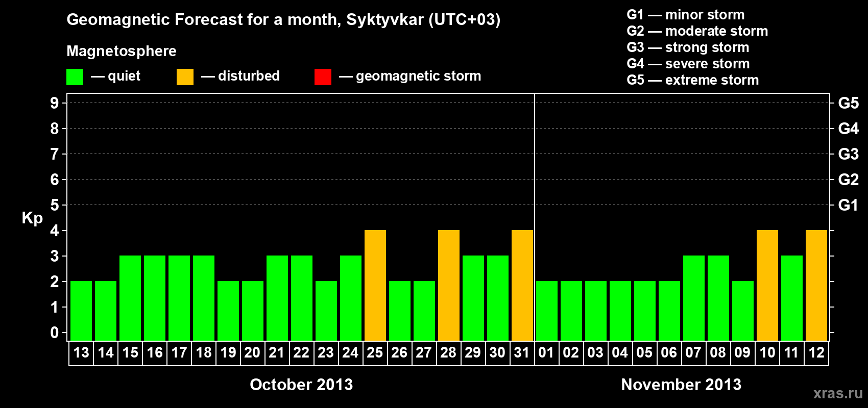868x408 pixels.
Task: Click the Kp axis title
Action: pos(32,218)
